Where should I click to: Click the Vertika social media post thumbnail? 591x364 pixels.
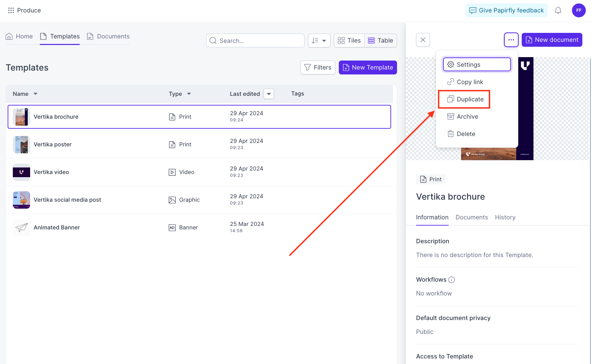pos(21,200)
